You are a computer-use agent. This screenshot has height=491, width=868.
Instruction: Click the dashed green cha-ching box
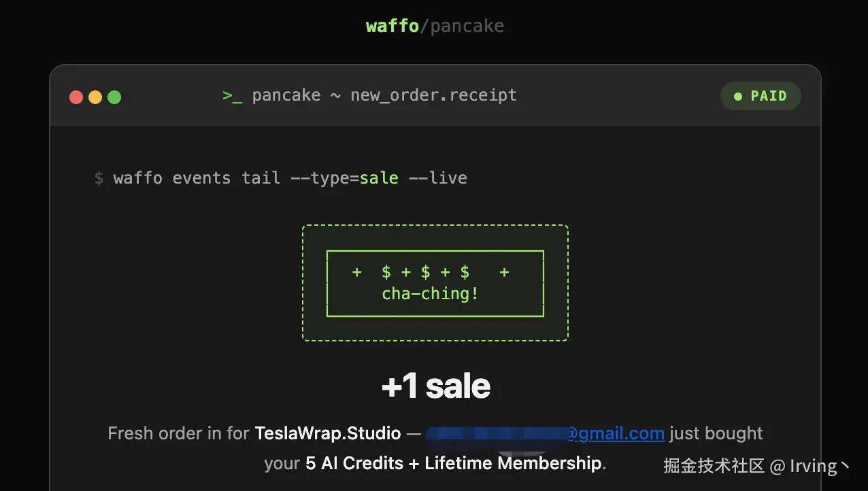[435, 283]
